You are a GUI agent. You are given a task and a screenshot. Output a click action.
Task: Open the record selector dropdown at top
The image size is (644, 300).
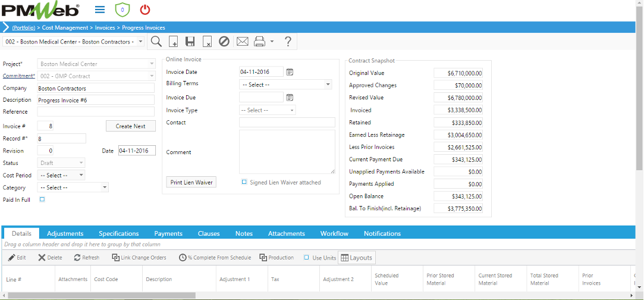pos(140,42)
